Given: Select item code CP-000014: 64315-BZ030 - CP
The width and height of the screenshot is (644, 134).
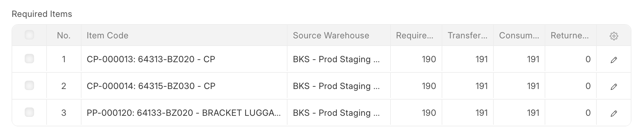Looking at the screenshot, I should [x=151, y=86].
